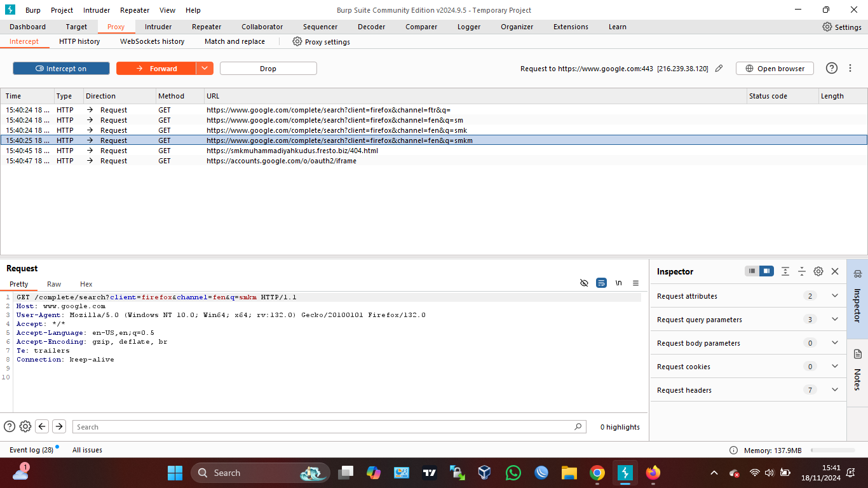Open Inspector settings gear
868x488 pixels.
818,271
